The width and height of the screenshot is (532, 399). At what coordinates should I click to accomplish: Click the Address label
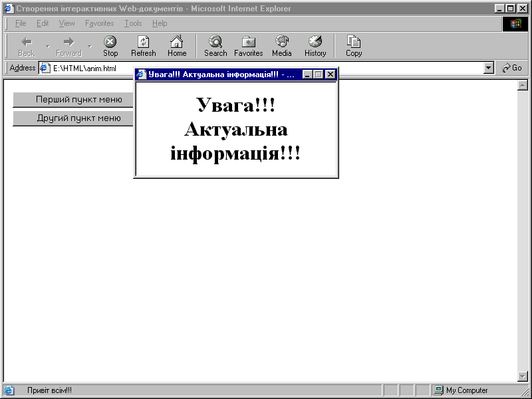point(23,68)
